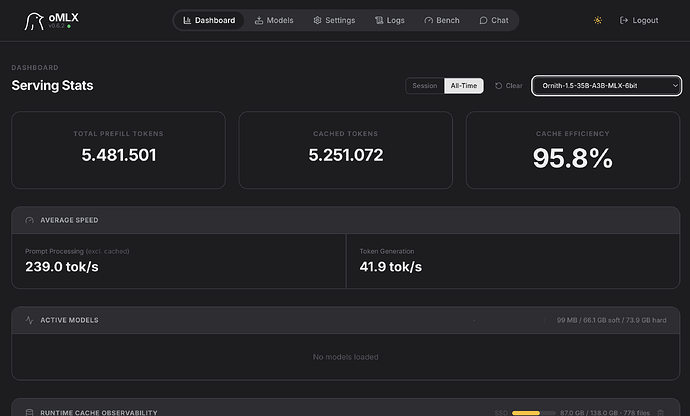Select the All-Time stats toggle

464,86
